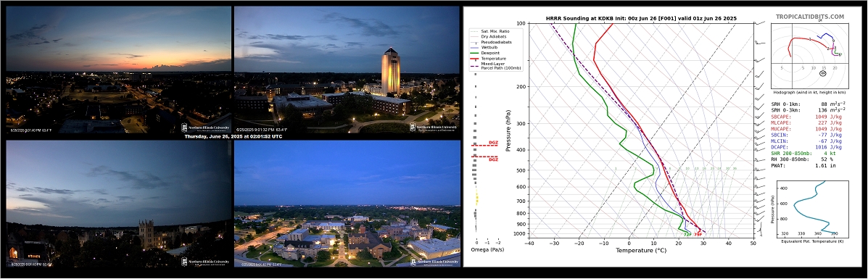
Task: Click the NIU logo on the castle building webcam
Action: click(x=205, y=261)
